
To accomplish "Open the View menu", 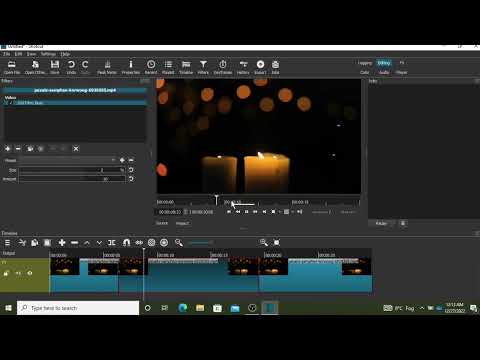I will [31, 54].
